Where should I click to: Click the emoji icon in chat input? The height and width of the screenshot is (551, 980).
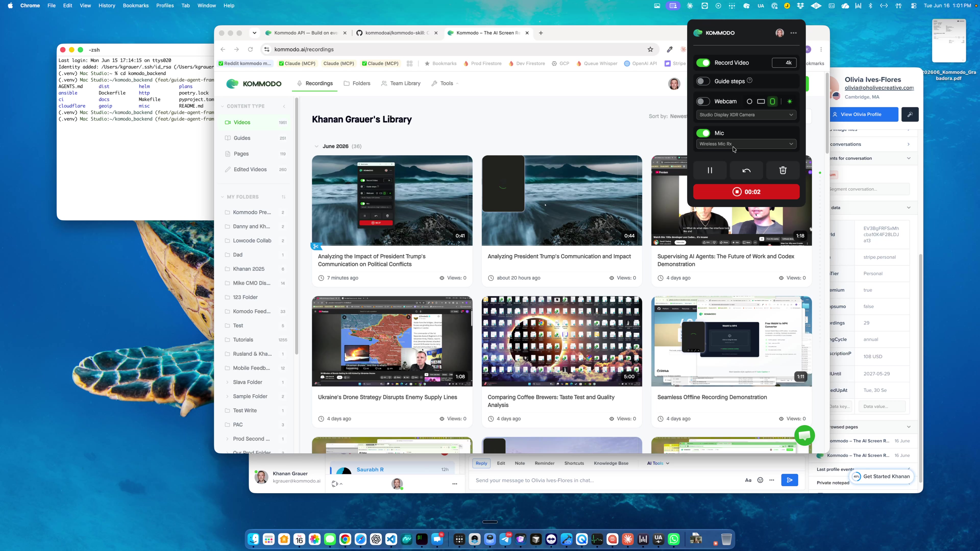coord(760,480)
